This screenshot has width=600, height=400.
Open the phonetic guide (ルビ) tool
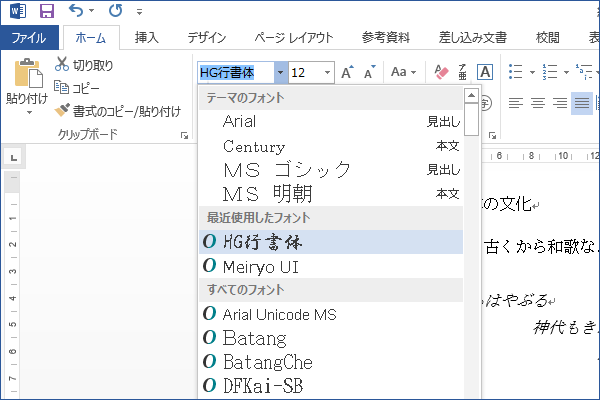462,72
